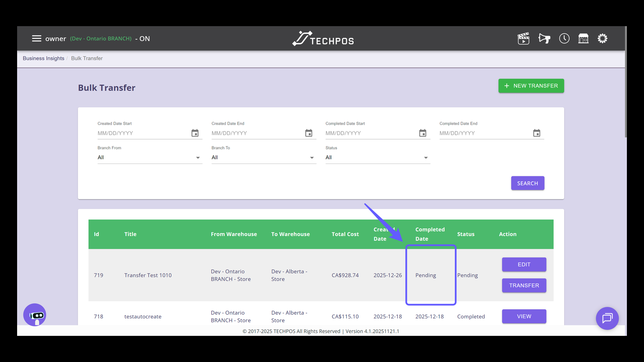644x362 pixels.
Task: Click the robot assistant in the bottom left
Action: (35, 315)
